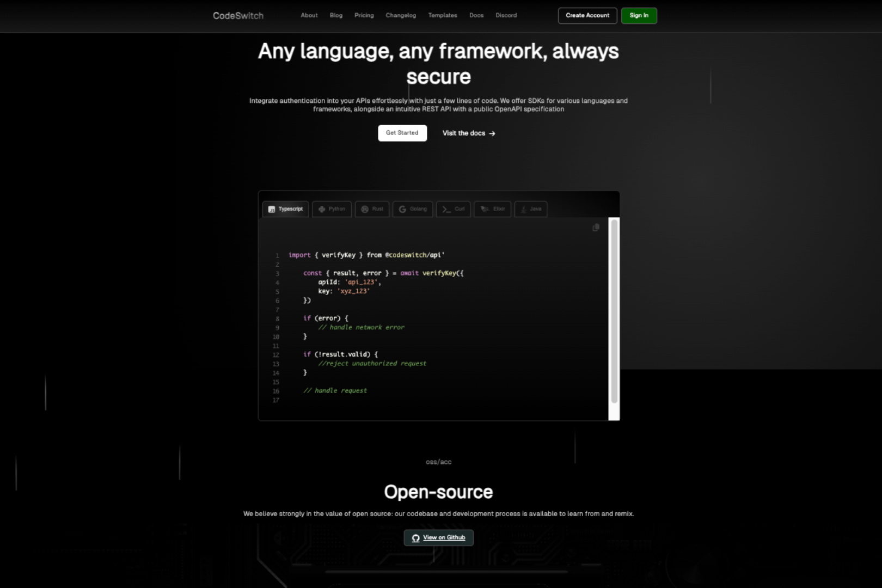The image size is (882, 588).
Task: Click the code panel vertical scrollbar
Action: click(x=614, y=311)
